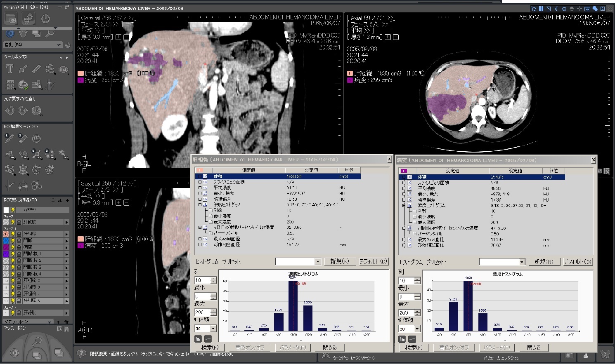Screen dimensions: 615x364
Task: Click the ruler measurement tool
Action: [36, 69]
